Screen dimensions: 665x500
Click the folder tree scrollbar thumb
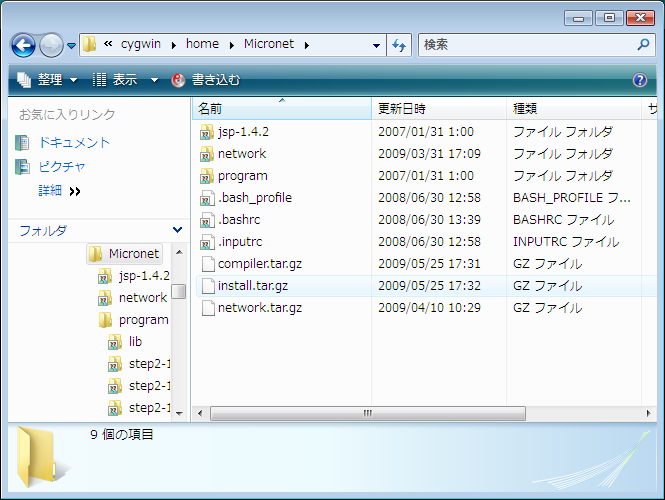coord(179,291)
